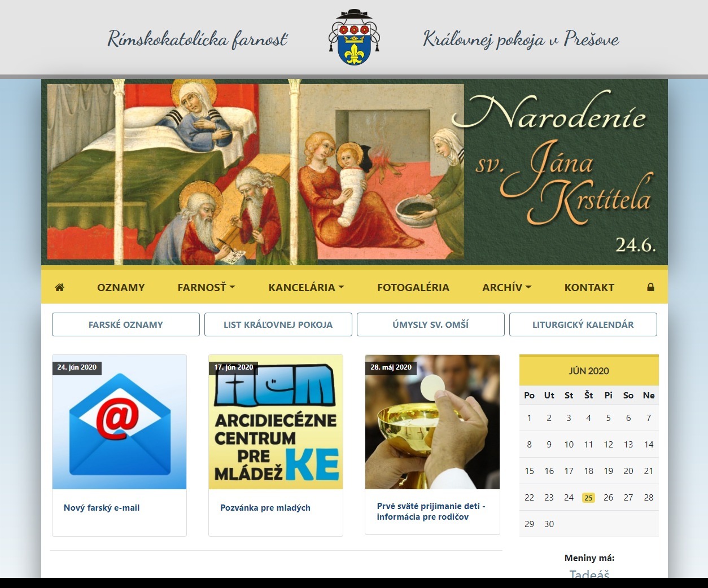Click the padlock login icon
The width and height of the screenshot is (708, 588).
tap(650, 287)
